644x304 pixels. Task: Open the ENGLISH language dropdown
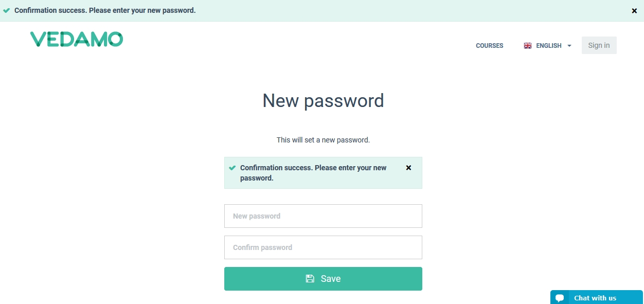[x=548, y=46]
